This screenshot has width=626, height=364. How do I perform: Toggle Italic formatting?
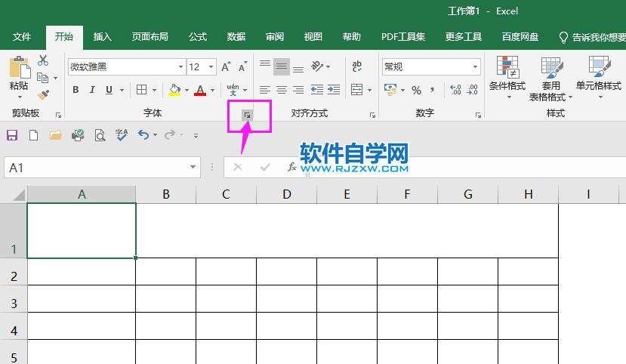[92, 90]
